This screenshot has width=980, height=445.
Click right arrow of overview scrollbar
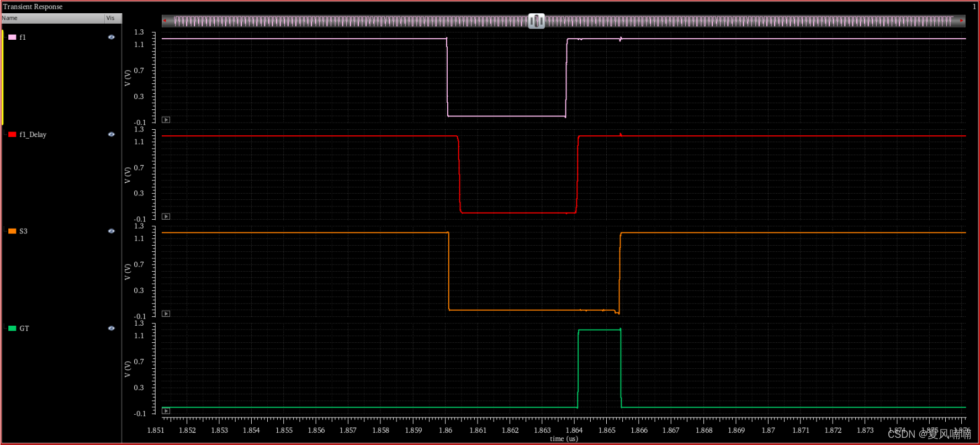pyautogui.click(x=962, y=21)
